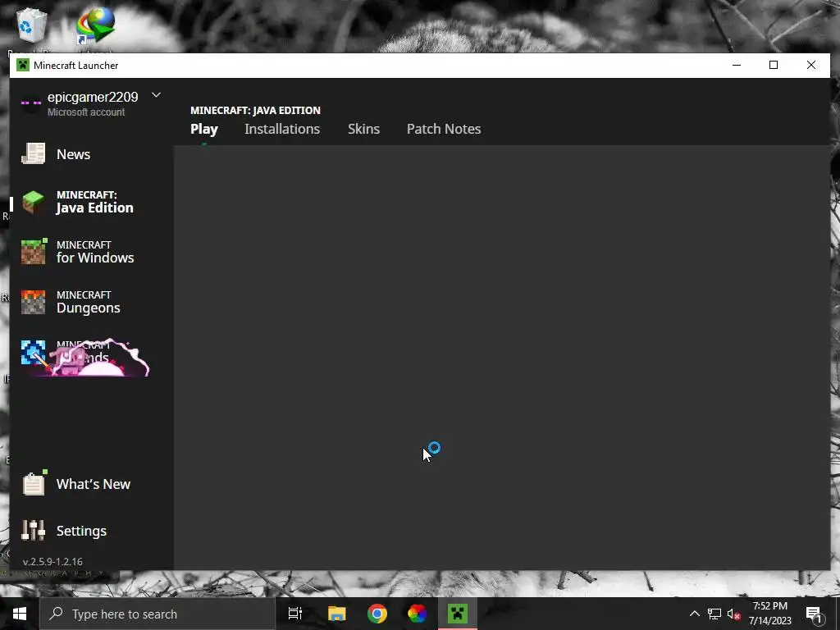Viewport: 840px width, 630px height.
Task: Switch to the Patch Notes tab
Action: (x=444, y=129)
